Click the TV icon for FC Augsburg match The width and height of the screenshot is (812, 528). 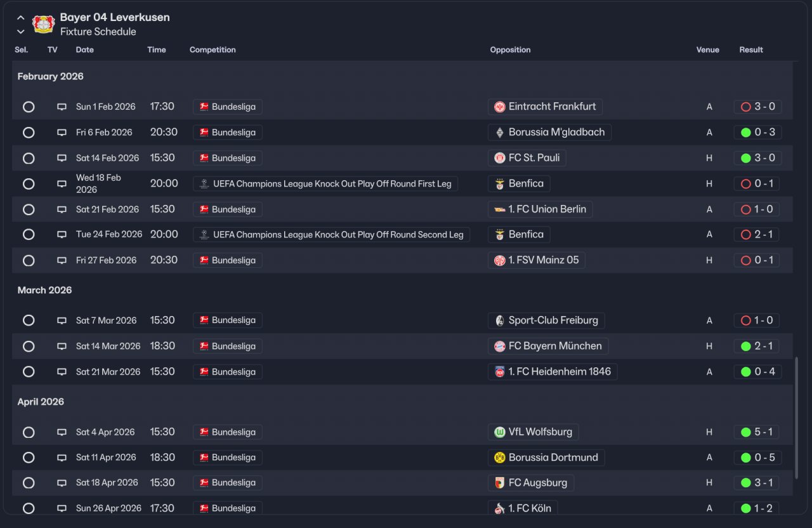point(62,483)
